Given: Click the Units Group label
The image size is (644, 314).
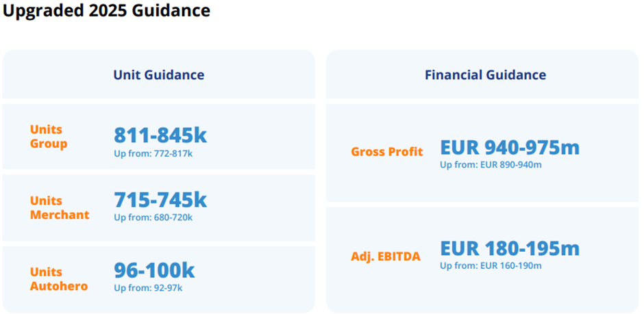Looking at the screenshot, I should 49,137.
